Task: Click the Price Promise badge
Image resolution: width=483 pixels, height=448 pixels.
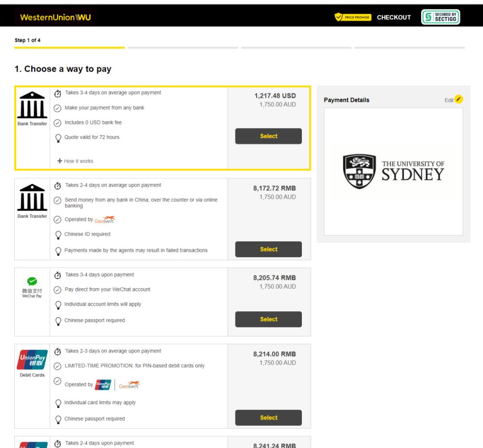Action: (x=353, y=17)
